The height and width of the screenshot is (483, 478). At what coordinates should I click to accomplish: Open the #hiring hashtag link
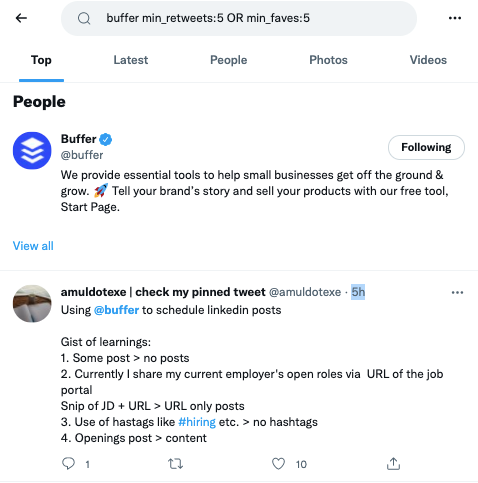[x=197, y=422]
